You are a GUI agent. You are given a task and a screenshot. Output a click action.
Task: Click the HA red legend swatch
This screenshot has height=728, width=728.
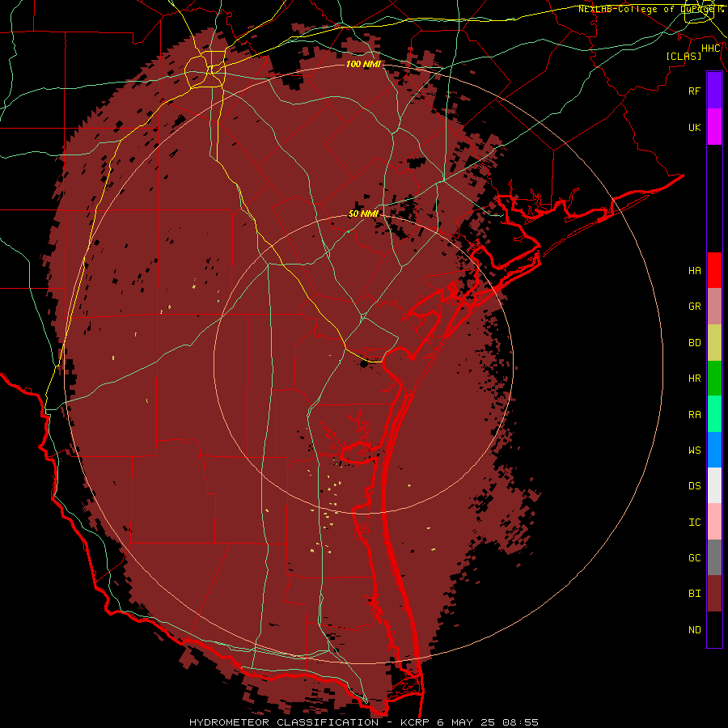click(714, 270)
